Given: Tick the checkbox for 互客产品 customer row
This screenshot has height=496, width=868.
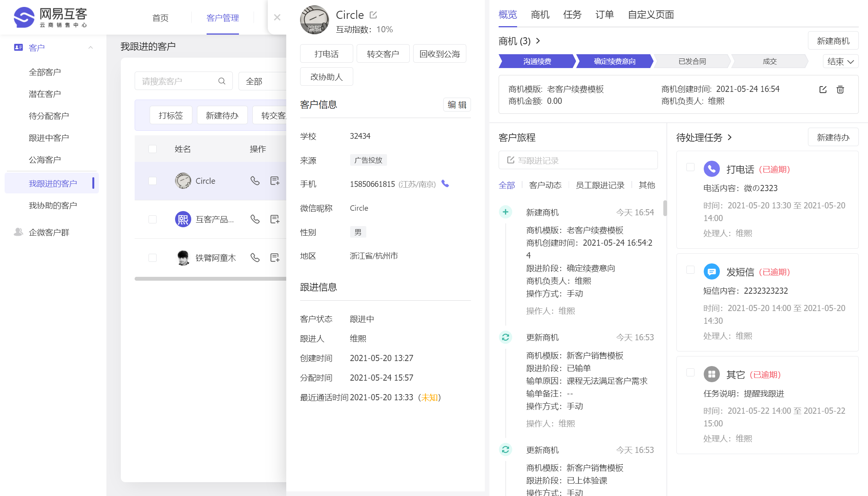Looking at the screenshot, I should [x=153, y=219].
